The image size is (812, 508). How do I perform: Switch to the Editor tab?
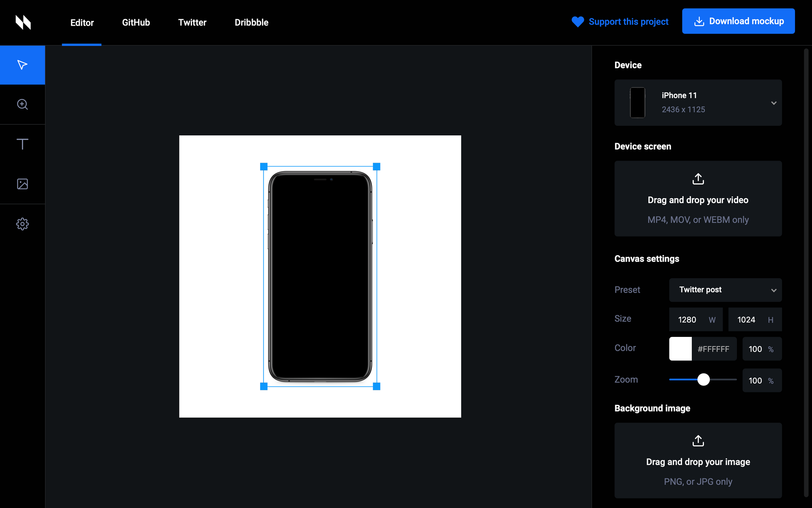[82, 22]
